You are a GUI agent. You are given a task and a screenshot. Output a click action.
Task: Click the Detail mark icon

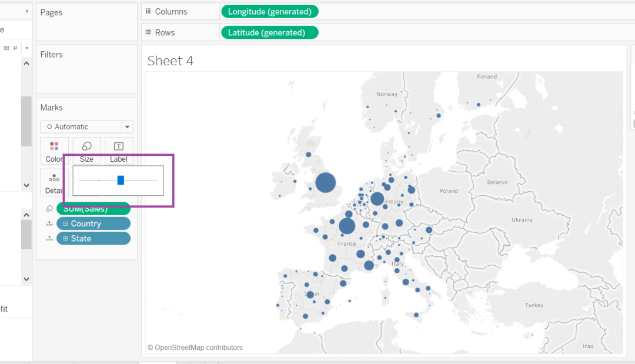[53, 182]
